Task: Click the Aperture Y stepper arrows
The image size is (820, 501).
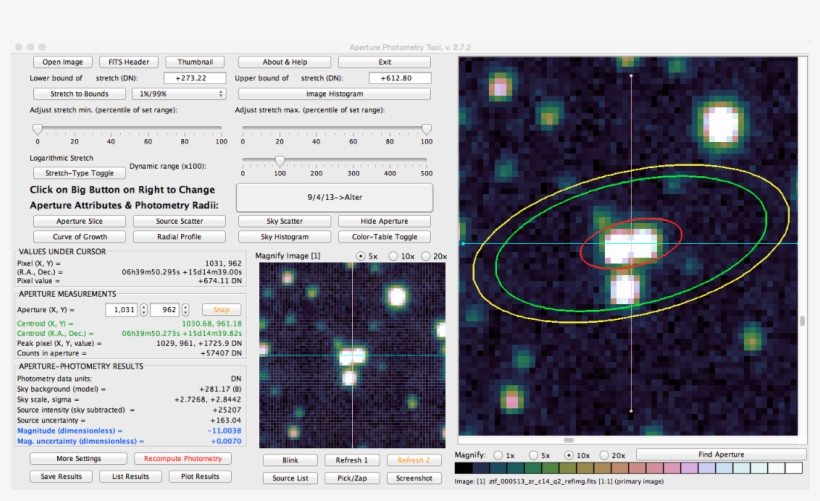Action: [185, 310]
